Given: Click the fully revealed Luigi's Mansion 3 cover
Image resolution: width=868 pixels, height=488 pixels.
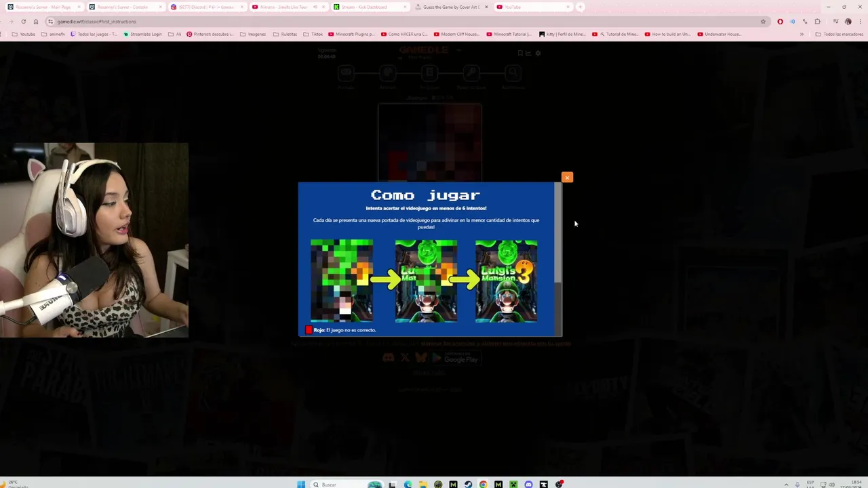Looking at the screenshot, I should click(506, 281).
